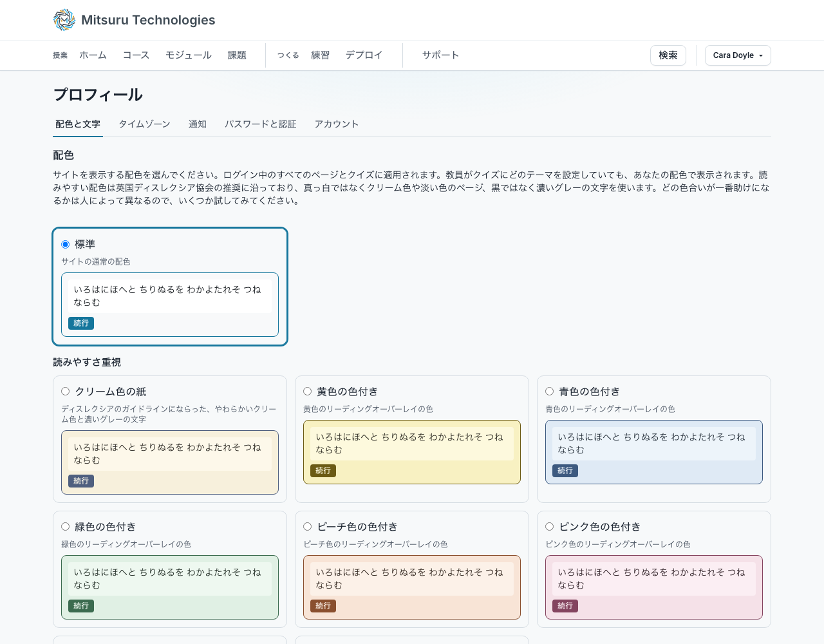
Task: Click the サイトの通常の配色 description text
Action: pyautogui.click(x=96, y=261)
